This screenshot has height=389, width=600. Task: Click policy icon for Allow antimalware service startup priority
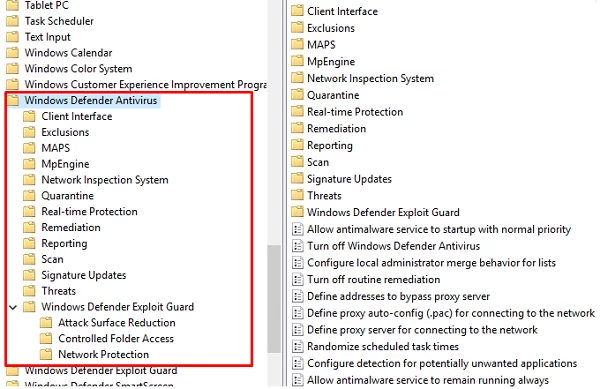pos(297,229)
